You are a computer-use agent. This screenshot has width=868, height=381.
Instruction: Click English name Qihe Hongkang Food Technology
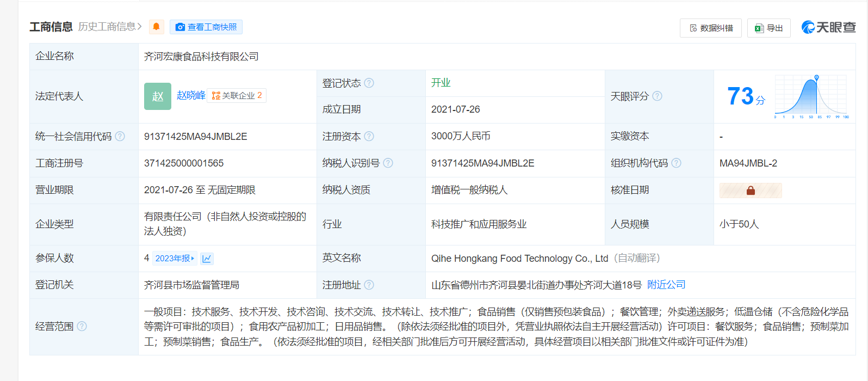point(519,259)
